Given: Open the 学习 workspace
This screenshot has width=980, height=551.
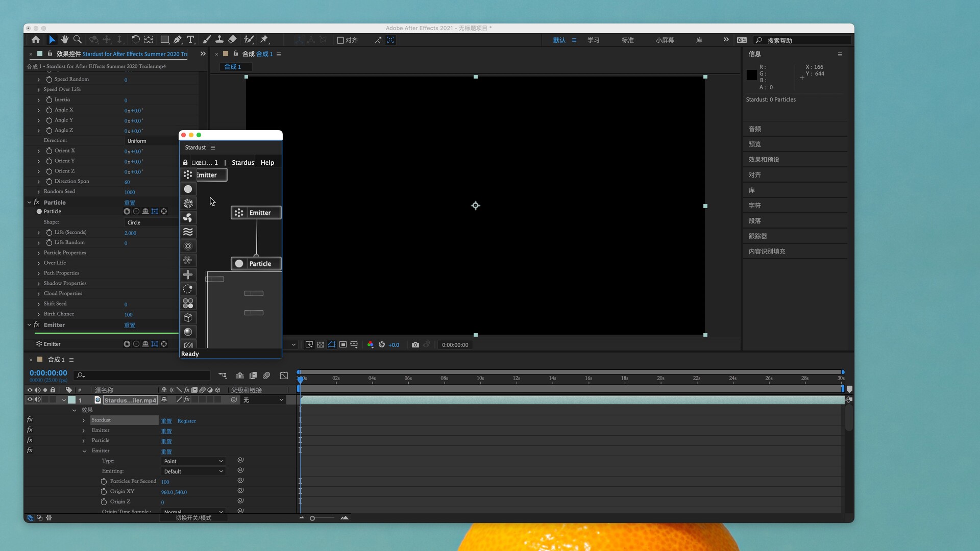Looking at the screenshot, I should [x=593, y=40].
